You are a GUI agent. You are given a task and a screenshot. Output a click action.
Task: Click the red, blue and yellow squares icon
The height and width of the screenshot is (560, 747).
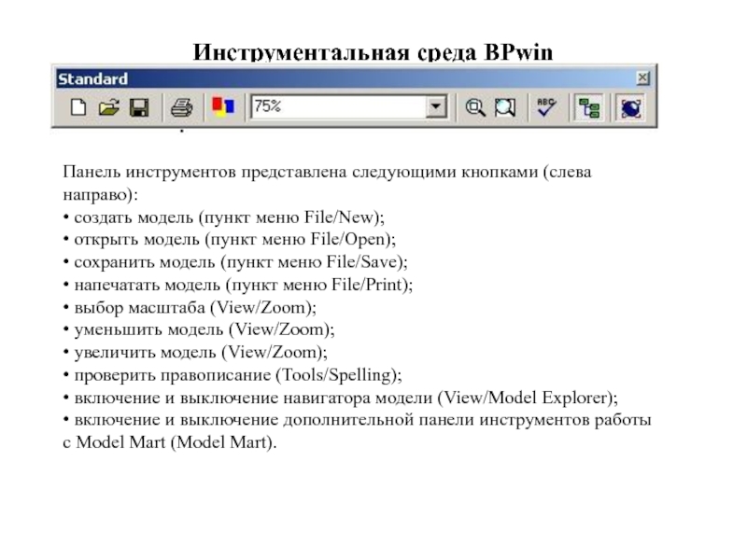[222, 107]
